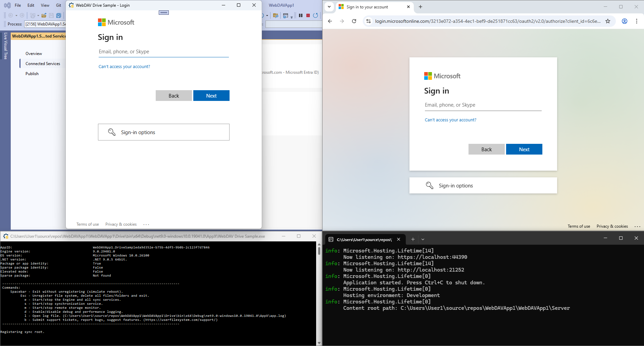Click the Visual Studio logo icon
Image resolution: width=644 pixels, height=346 pixels.
pyautogui.click(x=7, y=5)
